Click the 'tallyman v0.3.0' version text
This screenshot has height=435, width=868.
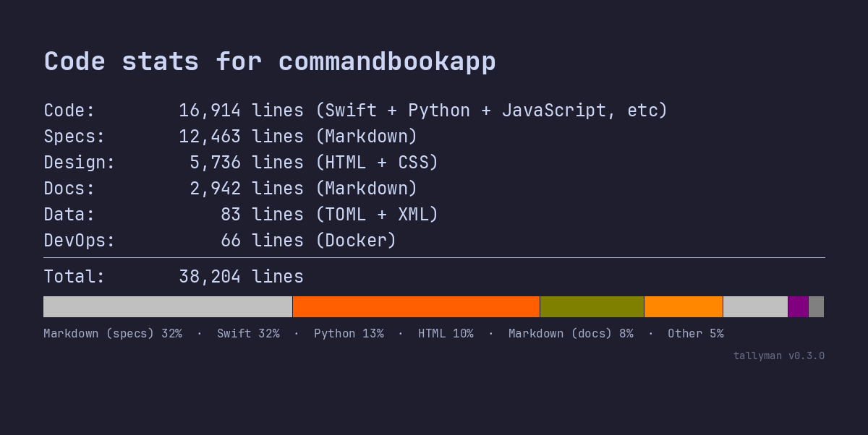[x=779, y=356]
